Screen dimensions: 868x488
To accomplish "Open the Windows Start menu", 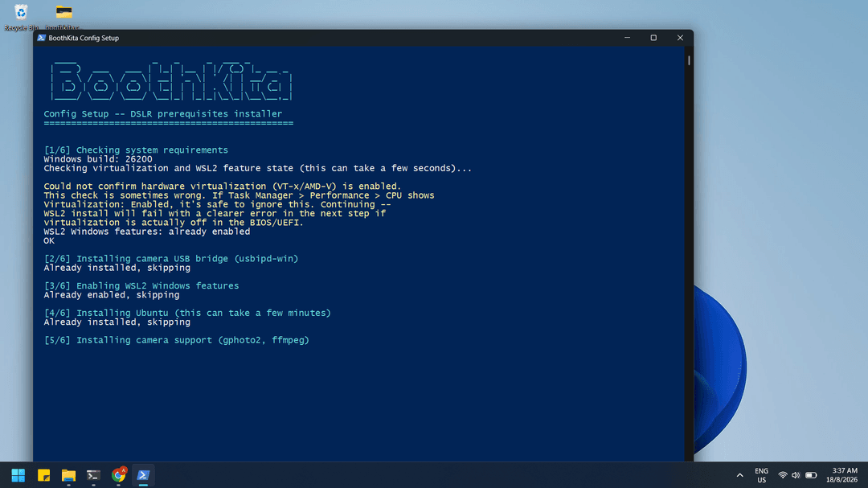I will [x=18, y=475].
